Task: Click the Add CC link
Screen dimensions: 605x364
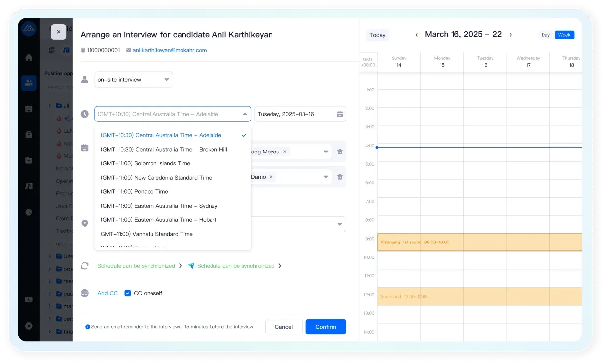Action: pos(107,293)
